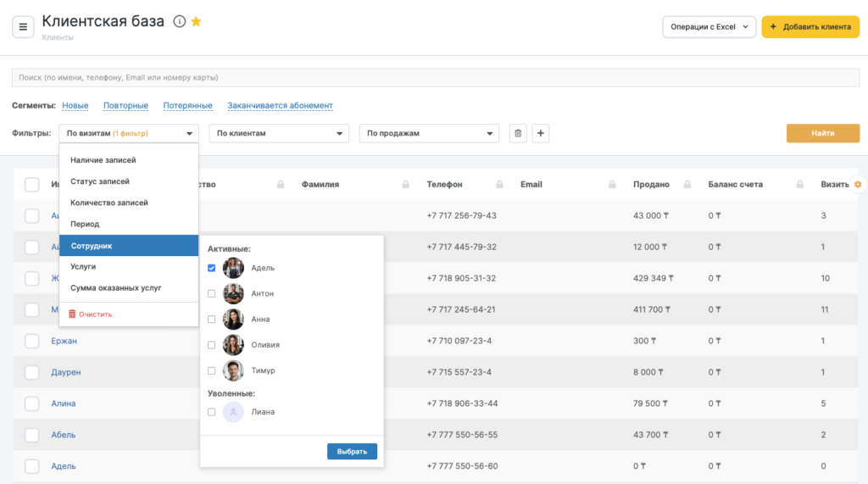Open the Потерянные segment link

(187, 106)
